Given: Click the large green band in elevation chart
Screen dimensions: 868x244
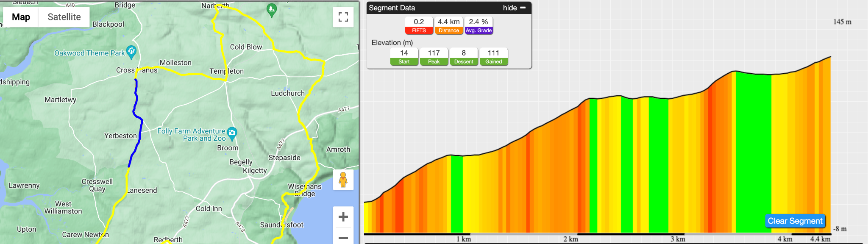Looking at the screenshot, I should point(753,152).
